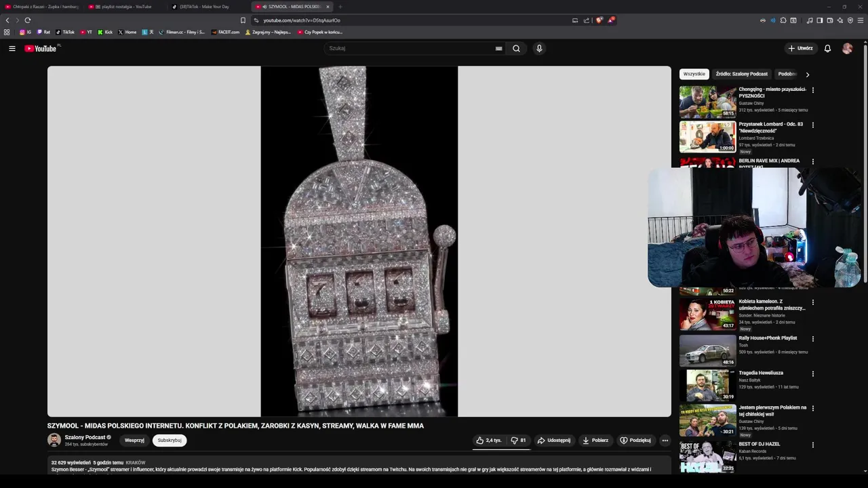Open BEST OF DJ HAZEL video title

(x=759, y=444)
